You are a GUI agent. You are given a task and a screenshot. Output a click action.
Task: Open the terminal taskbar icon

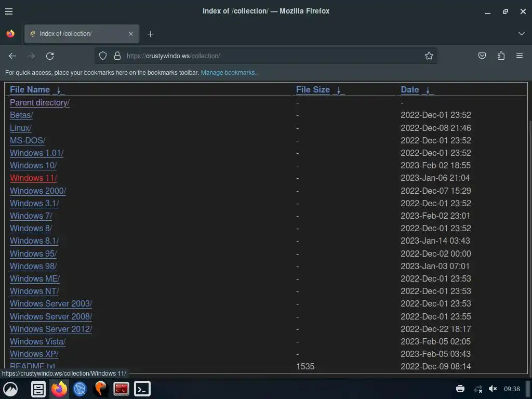tap(142, 389)
